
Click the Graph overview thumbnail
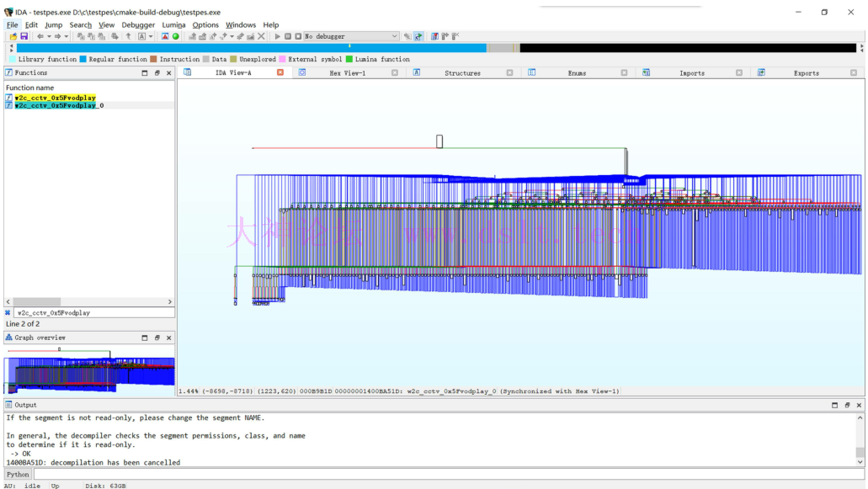click(89, 369)
